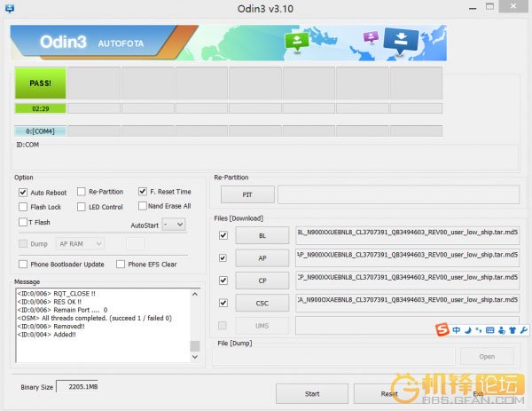The width and height of the screenshot is (532, 411).
Task: Click the message log scrollbar thumb
Action: (x=195, y=346)
